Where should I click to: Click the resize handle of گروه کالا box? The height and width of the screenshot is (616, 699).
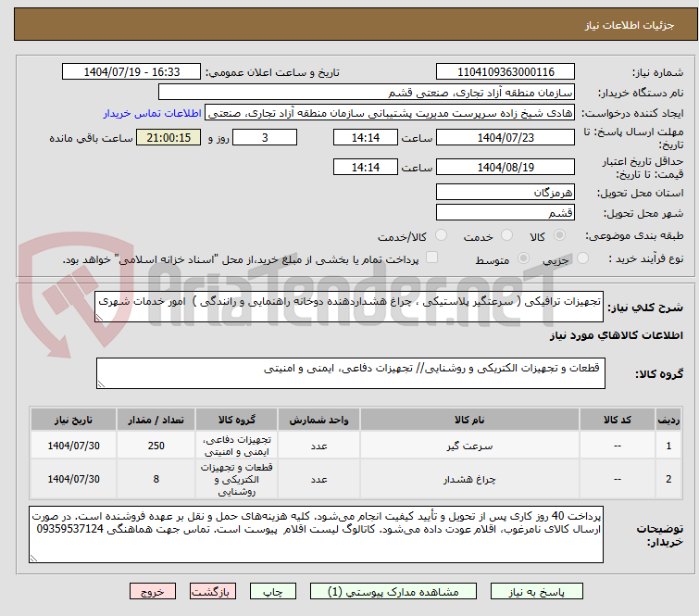pos(101,384)
